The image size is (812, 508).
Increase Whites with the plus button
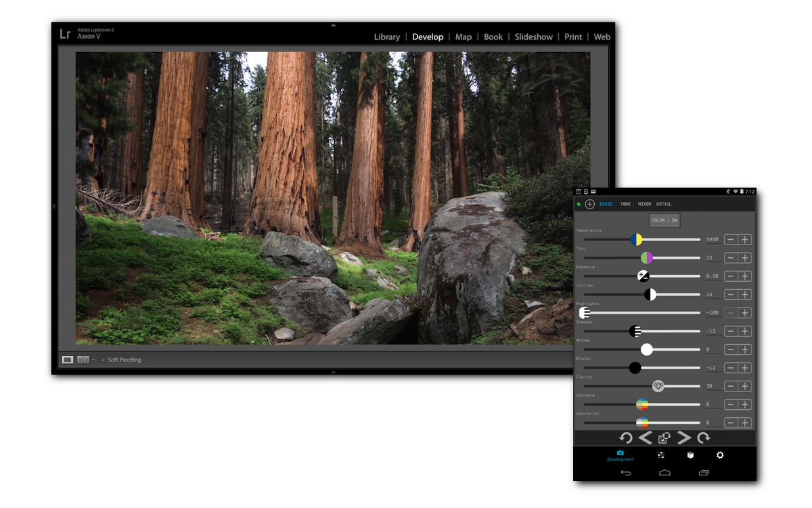pos(744,349)
